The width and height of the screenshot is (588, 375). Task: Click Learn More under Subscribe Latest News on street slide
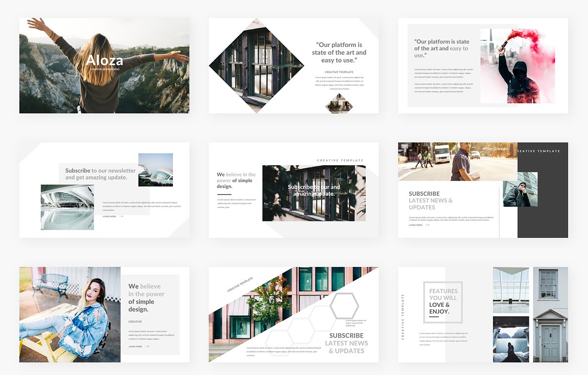[416, 225]
